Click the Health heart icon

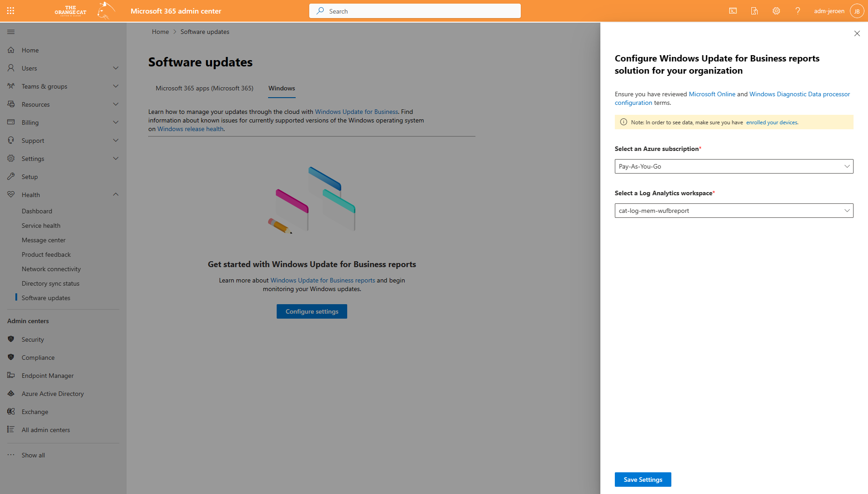[11, 195]
